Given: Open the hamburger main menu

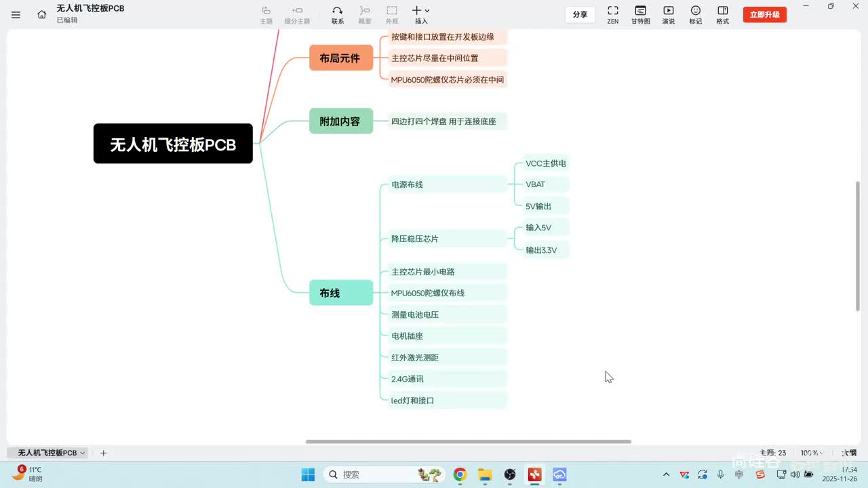Looking at the screenshot, I should (x=16, y=14).
